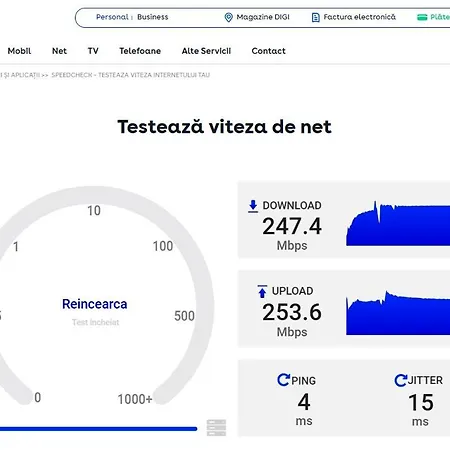
Task: Open Magazine DIGI link
Action: click(263, 17)
